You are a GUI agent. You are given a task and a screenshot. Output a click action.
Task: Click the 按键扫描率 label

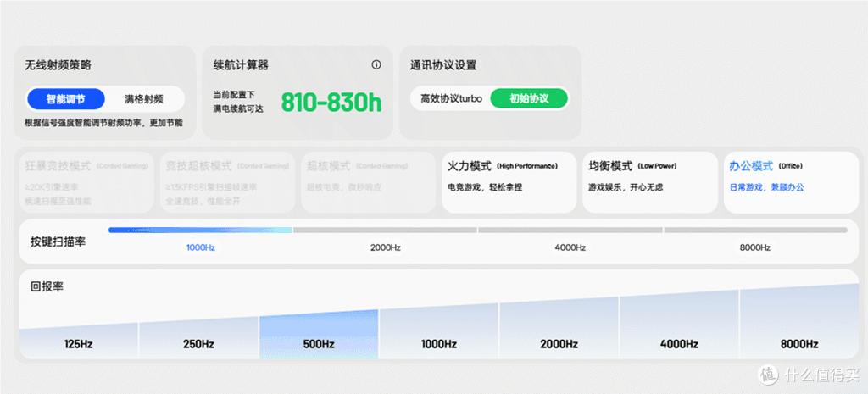[58, 241]
